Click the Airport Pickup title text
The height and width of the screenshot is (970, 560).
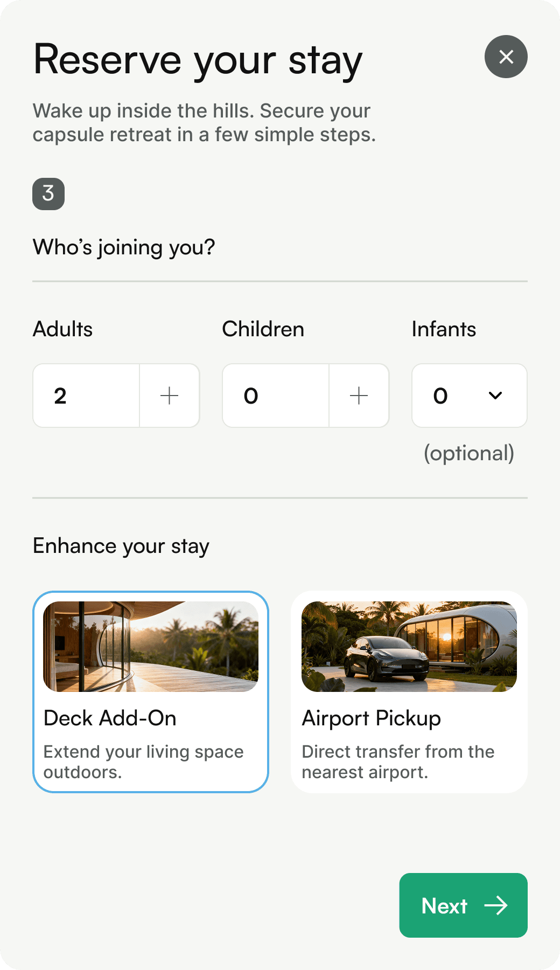tap(371, 718)
